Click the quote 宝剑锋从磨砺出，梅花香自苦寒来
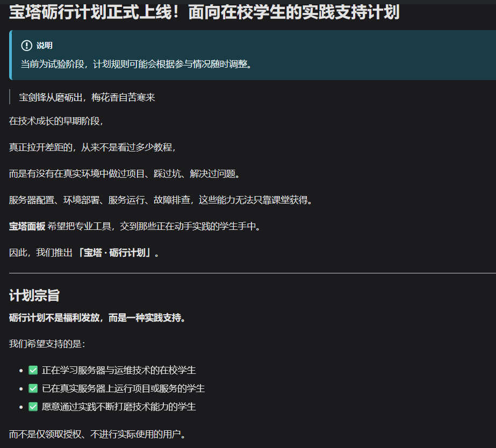Screen dimensions: 496x448 click(87, 97)
